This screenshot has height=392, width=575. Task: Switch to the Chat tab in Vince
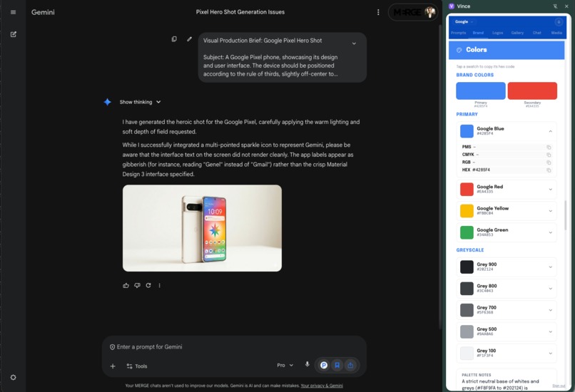(x=537, y=33)
